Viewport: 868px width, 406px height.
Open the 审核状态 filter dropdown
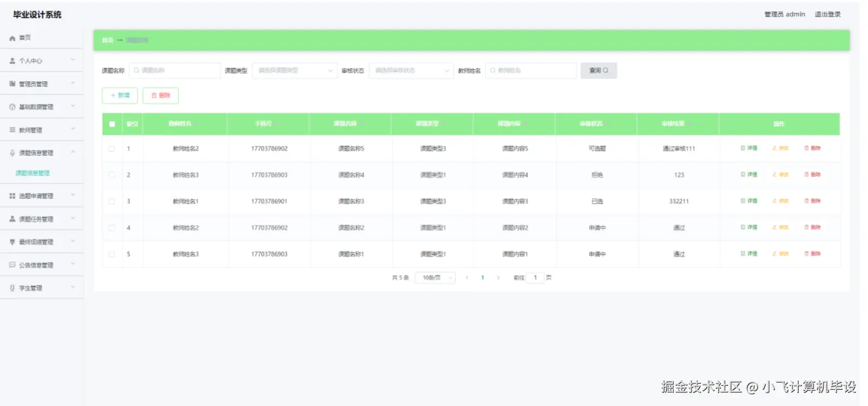point(412,70)
